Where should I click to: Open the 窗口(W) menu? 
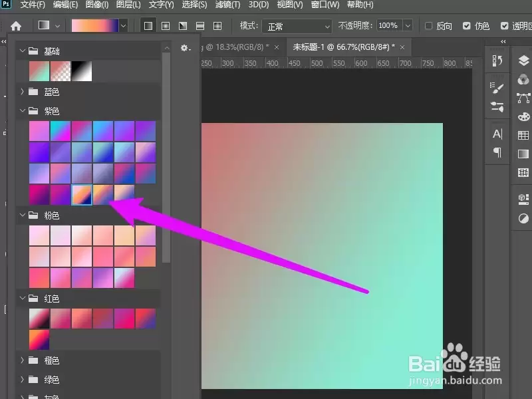(x=325, y=5)
